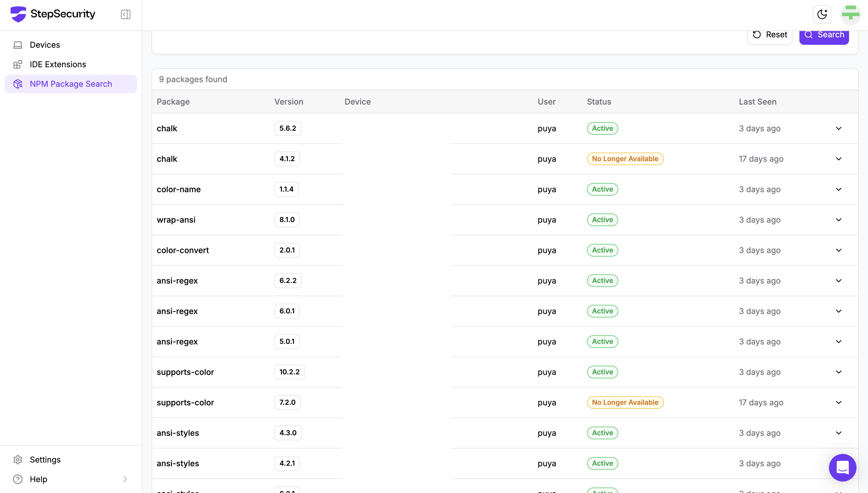Toggle dark mode with the moon icon

click(822, 14)
